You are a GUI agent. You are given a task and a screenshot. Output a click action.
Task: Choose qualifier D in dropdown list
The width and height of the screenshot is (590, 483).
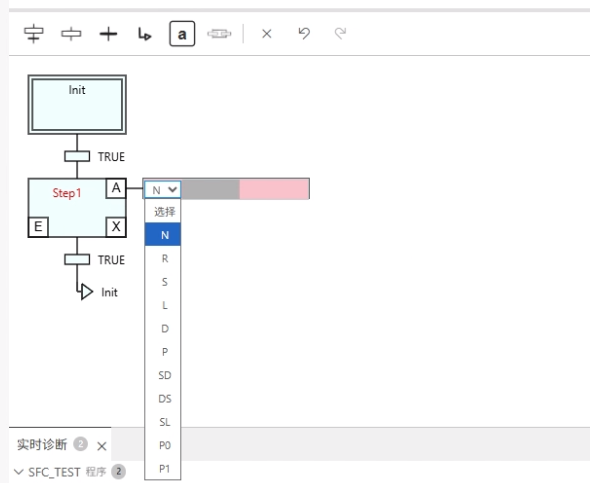pos(163,328)
